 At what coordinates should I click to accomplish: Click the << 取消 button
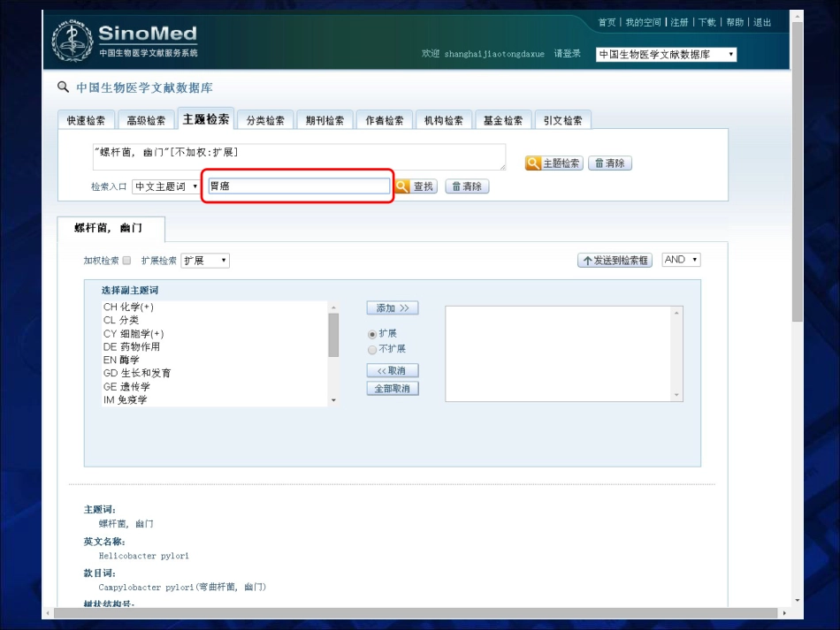[x=393, y=370]
